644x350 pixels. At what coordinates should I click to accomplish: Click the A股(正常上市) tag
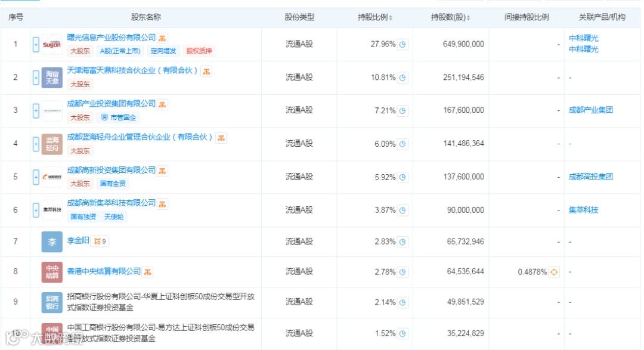point(120,51)
